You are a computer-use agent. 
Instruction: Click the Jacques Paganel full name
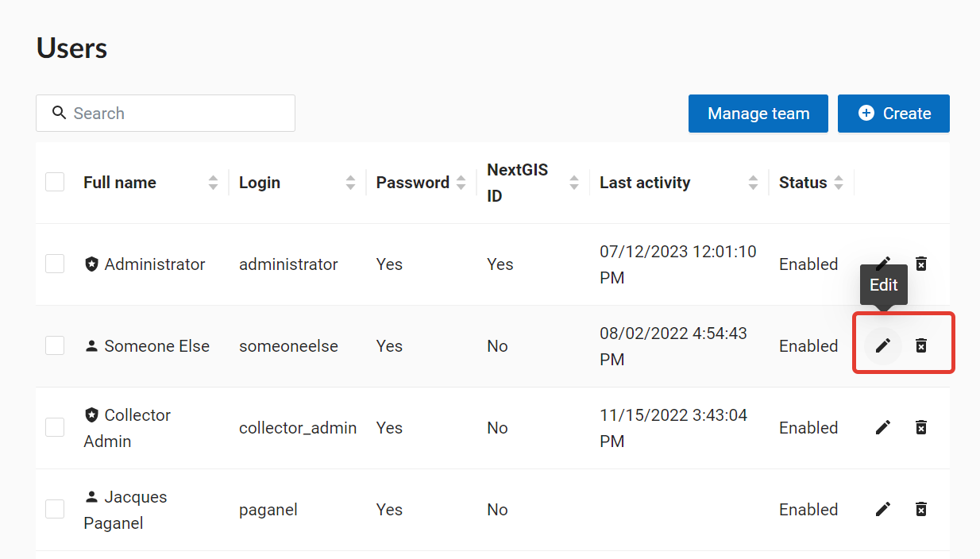click(125, 510)
